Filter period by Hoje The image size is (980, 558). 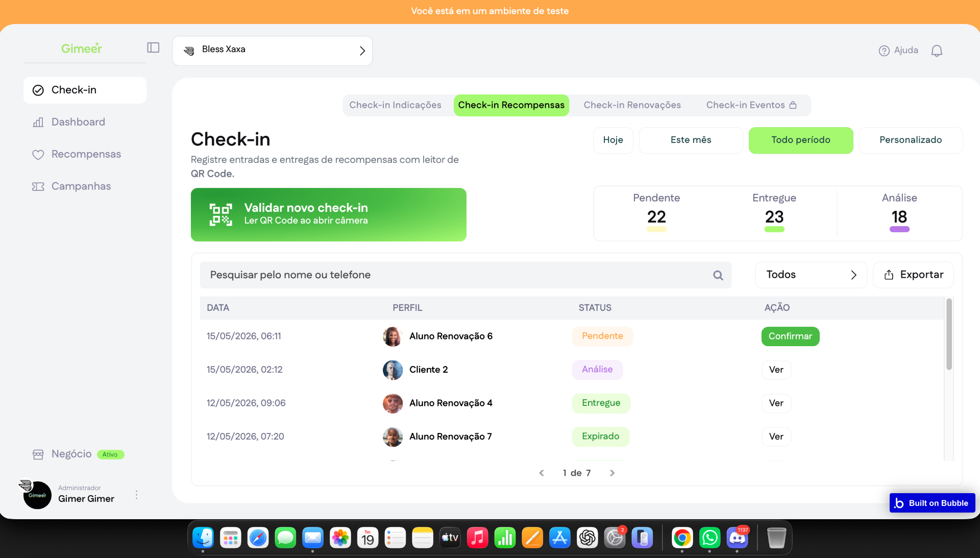613,140
